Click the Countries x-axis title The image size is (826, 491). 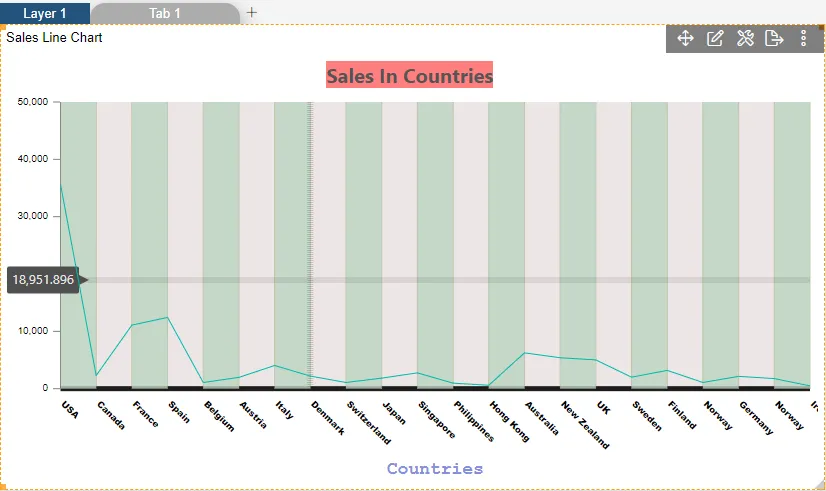(x=435, y=468)
